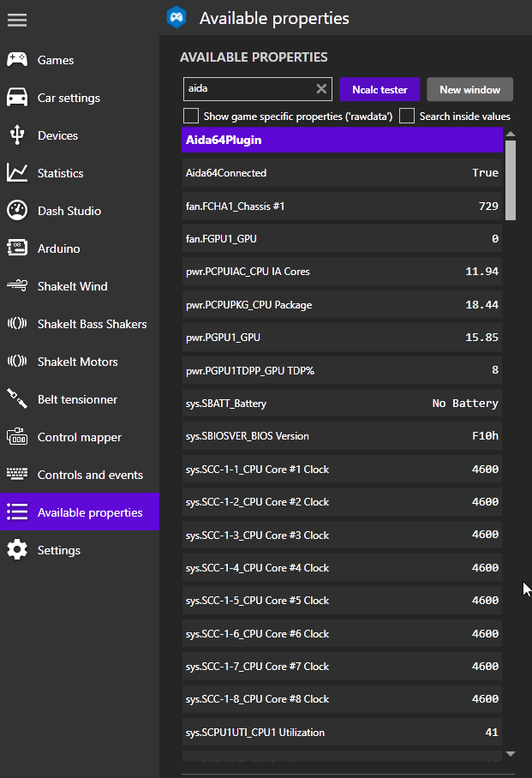532x778 pixels.
Task: Open Statistics from the sidebar icon
Action: point(18,172)
